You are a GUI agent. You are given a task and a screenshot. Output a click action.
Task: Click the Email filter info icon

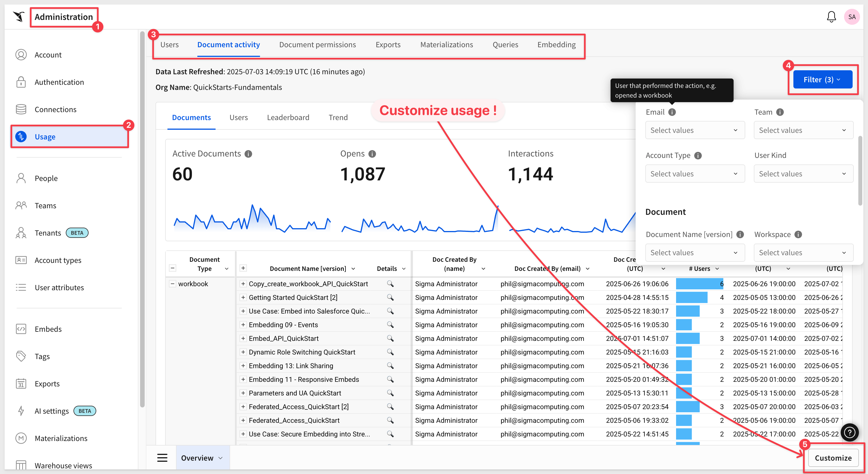tap(672, 112)
